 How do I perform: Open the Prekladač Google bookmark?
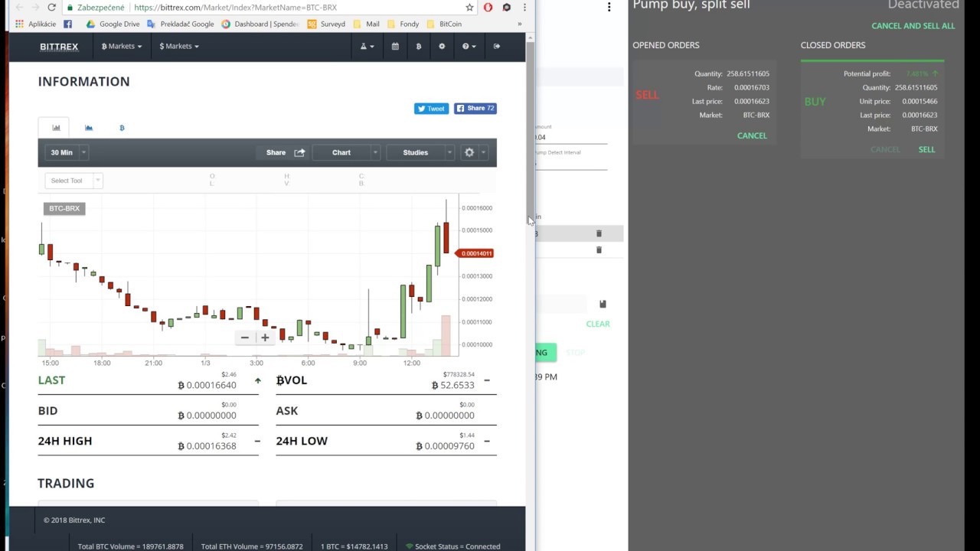[180, 24]
